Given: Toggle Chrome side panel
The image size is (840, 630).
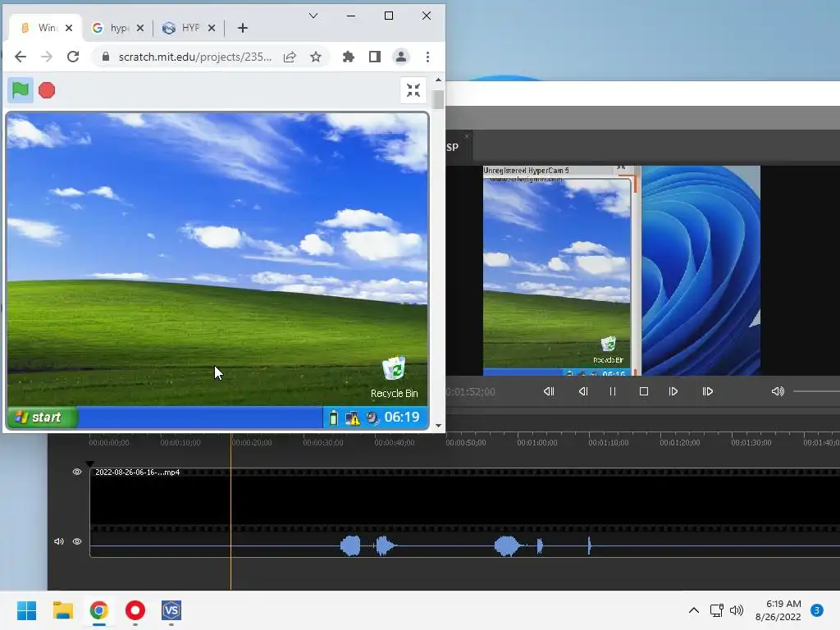Looking at the screenshot, I should (x=375, y=57).
